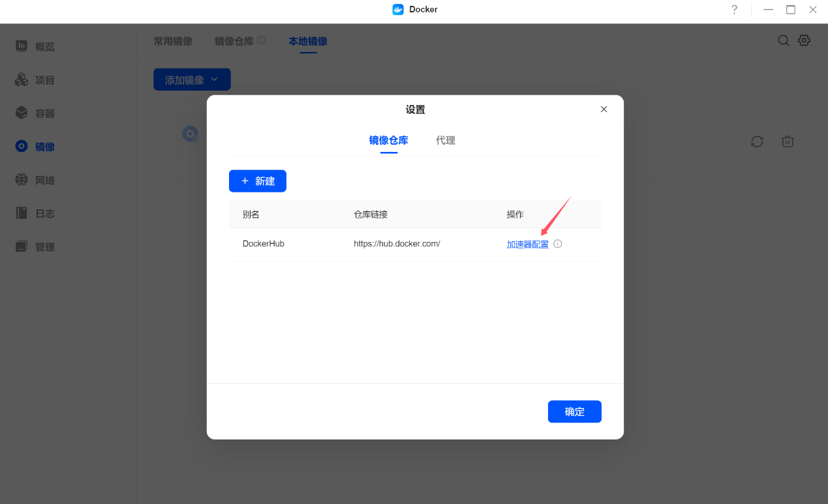Open the 管理 management sidebar item
Screen dimensions: 828x504
(x=35, y=247)
